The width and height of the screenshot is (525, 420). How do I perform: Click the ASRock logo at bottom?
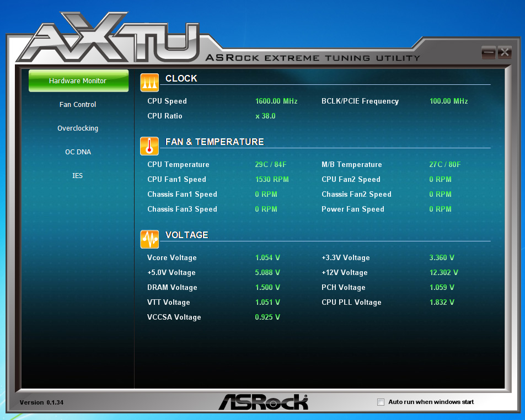263,402
